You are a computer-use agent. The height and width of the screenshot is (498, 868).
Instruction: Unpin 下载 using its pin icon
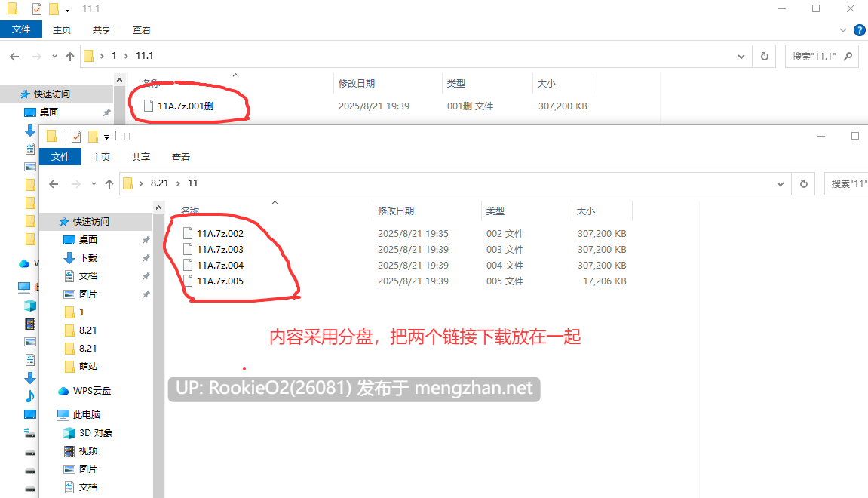click(x=146, y=258)
